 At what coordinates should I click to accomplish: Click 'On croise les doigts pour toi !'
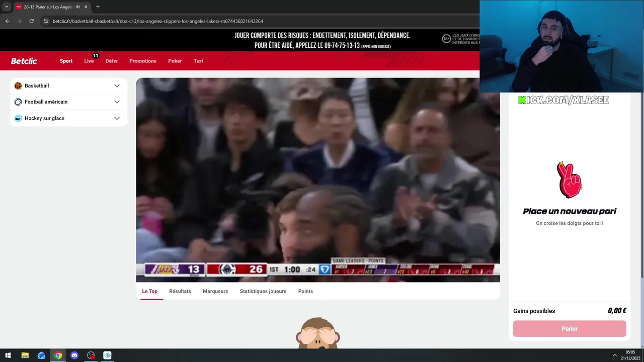[x=570, y=223]
